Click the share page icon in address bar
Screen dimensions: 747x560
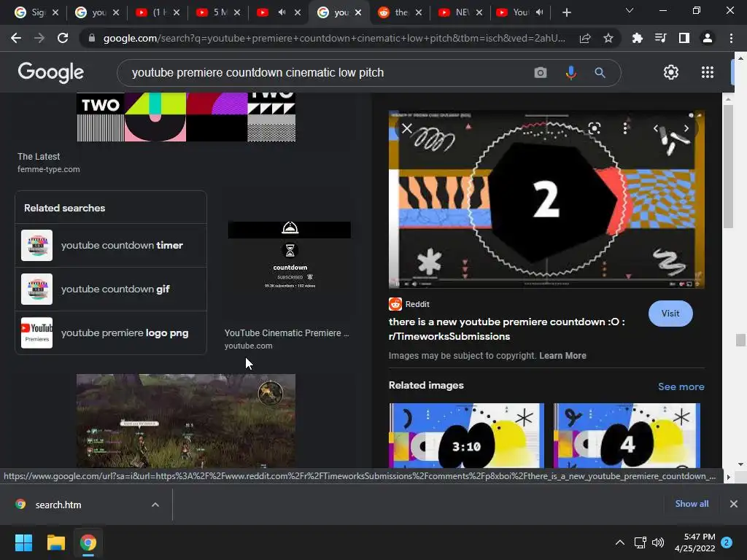pos(585,39)
